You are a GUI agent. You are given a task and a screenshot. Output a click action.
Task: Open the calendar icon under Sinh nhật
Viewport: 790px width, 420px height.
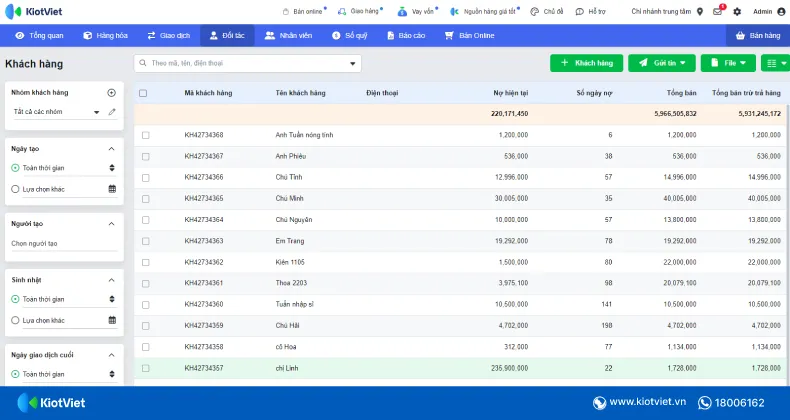[112, 320]
